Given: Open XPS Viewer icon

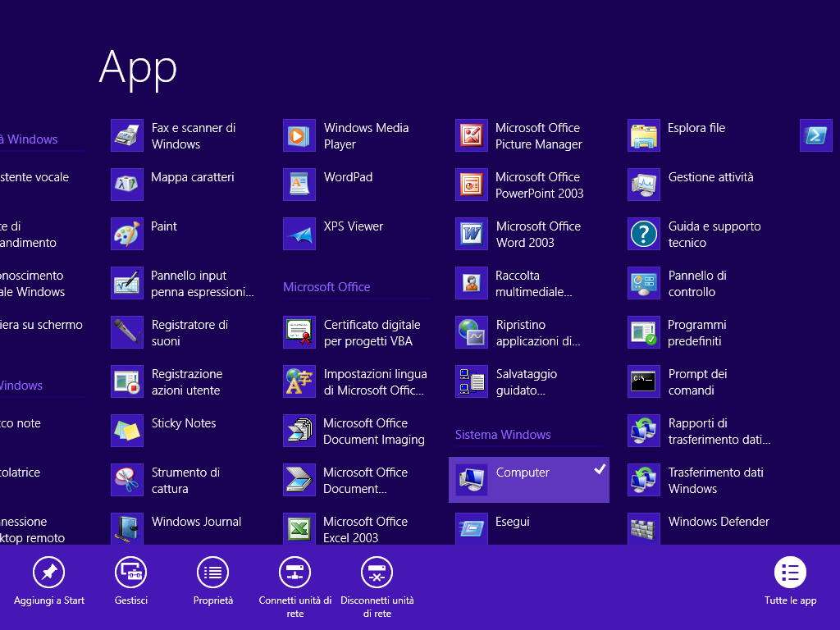Looking at the screenshot, I should coord(299,234).
